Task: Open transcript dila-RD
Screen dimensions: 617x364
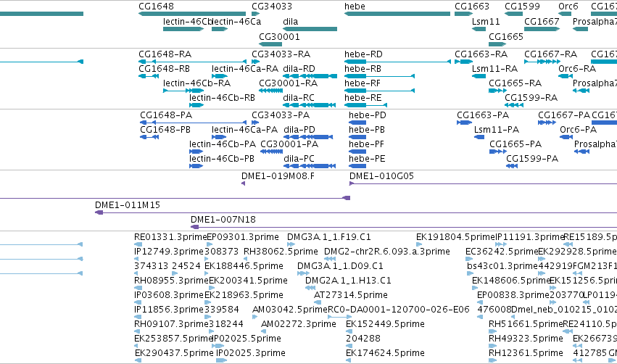Action: coord(299,69)
